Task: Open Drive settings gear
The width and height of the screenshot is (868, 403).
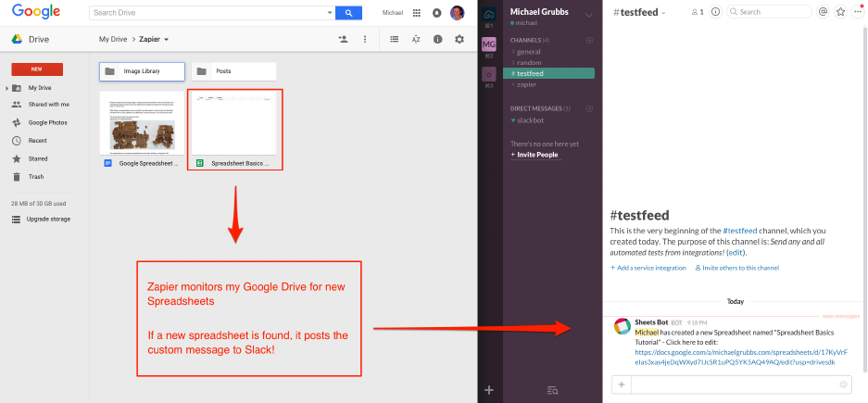Action: (459, 39)
